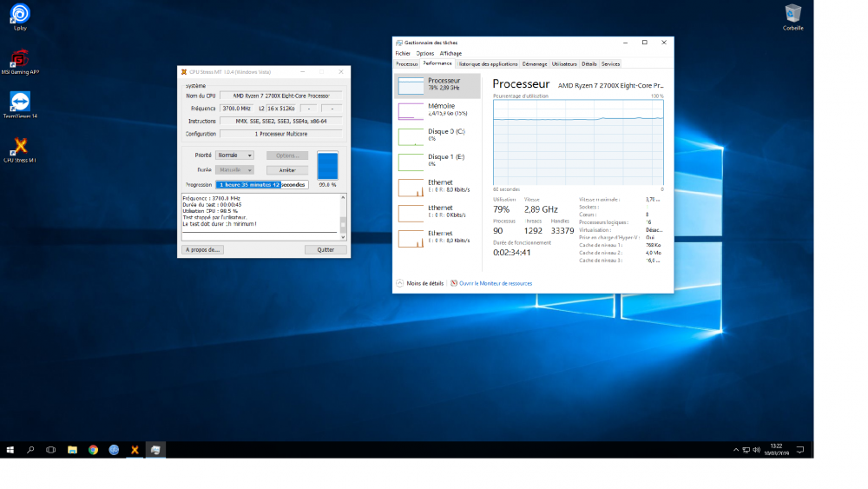Click the Windows Start button
The height and width of the screenshot is (489, 868).
point(10,450)
